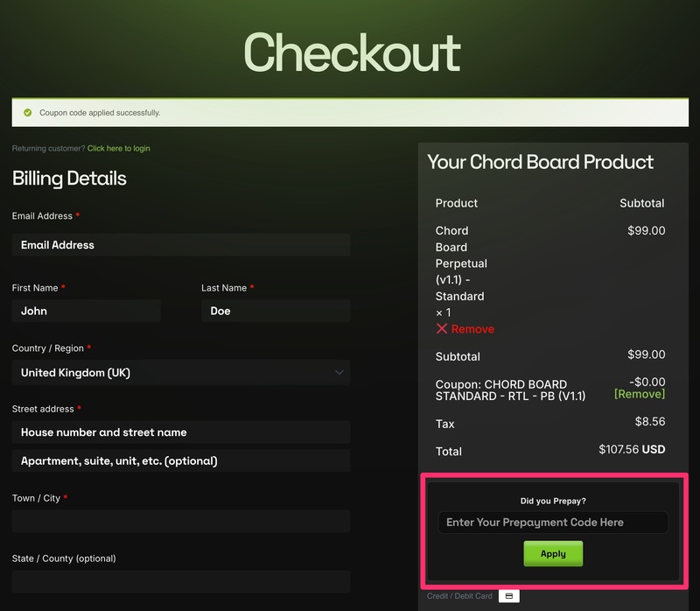Click the State / County optional field
Viewport: 700px width, 611px height.
pos(181,581)
